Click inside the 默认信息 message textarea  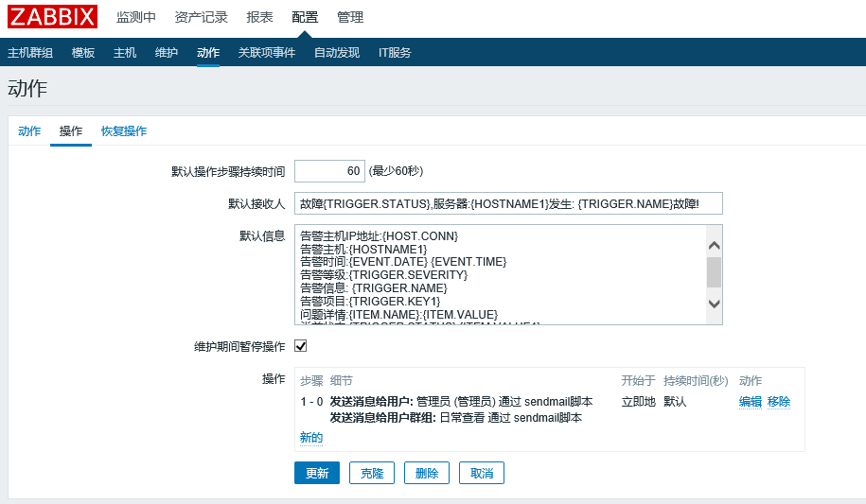coord(501,274)
